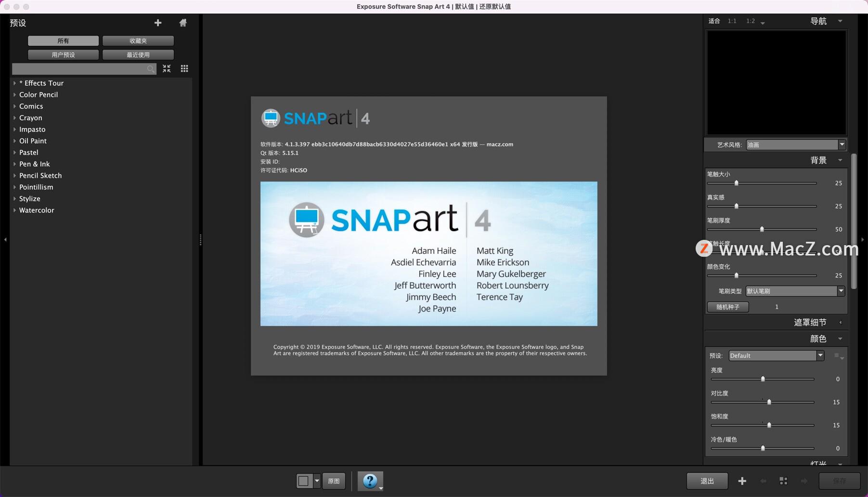This screenshot has height=497, width=868.
Task: Open the color 预设 Default dropdown
Action: click(777, 356)
